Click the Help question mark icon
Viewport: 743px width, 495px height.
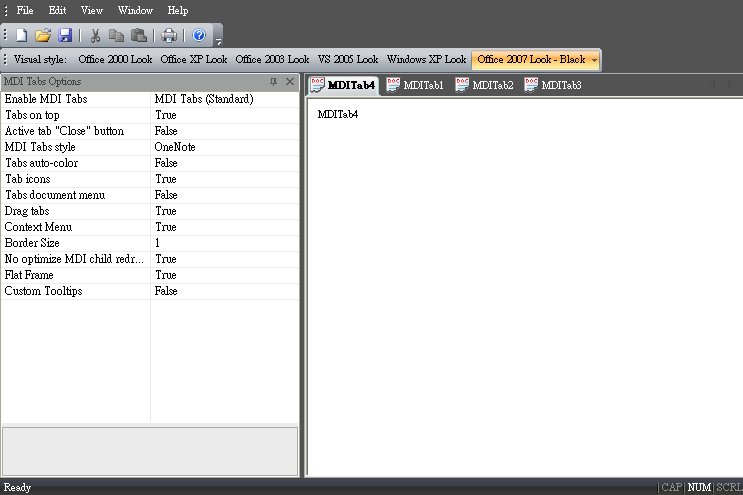point(199,35)
